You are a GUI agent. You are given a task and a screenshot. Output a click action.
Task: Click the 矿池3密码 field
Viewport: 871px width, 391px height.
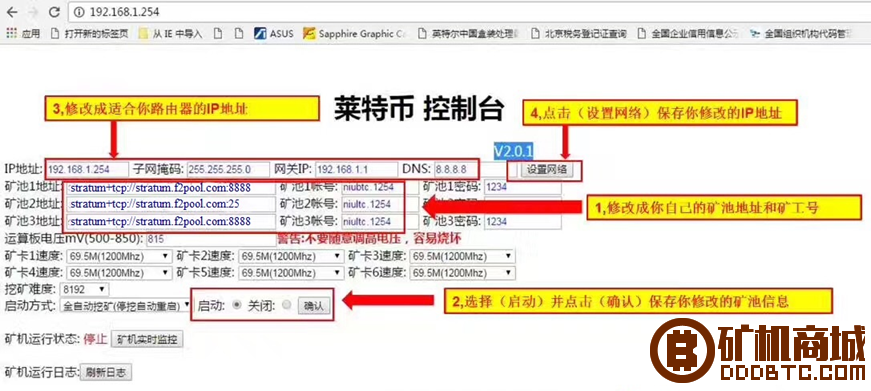pyautogui.click(x=523, y=222)
